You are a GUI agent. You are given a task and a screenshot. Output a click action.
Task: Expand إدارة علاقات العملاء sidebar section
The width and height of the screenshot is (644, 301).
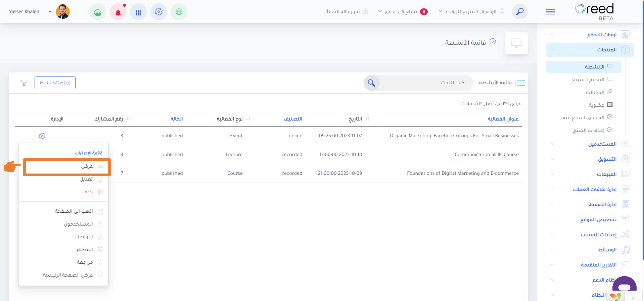[590, 189]
